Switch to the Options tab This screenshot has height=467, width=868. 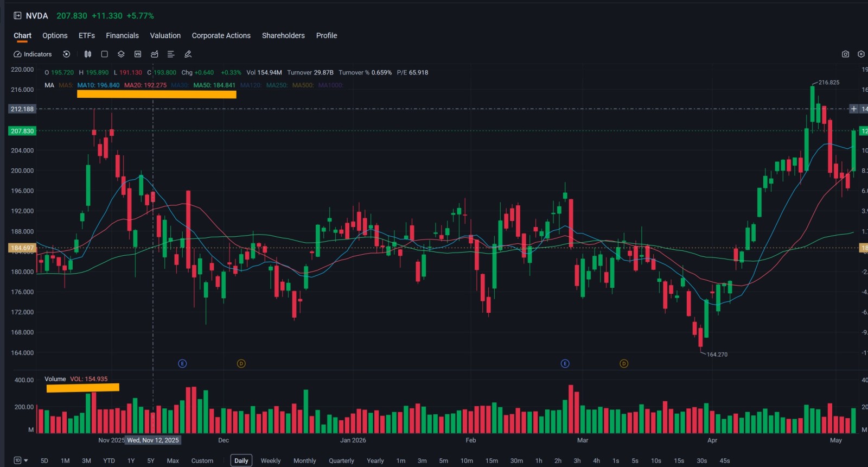coord(55,35)
